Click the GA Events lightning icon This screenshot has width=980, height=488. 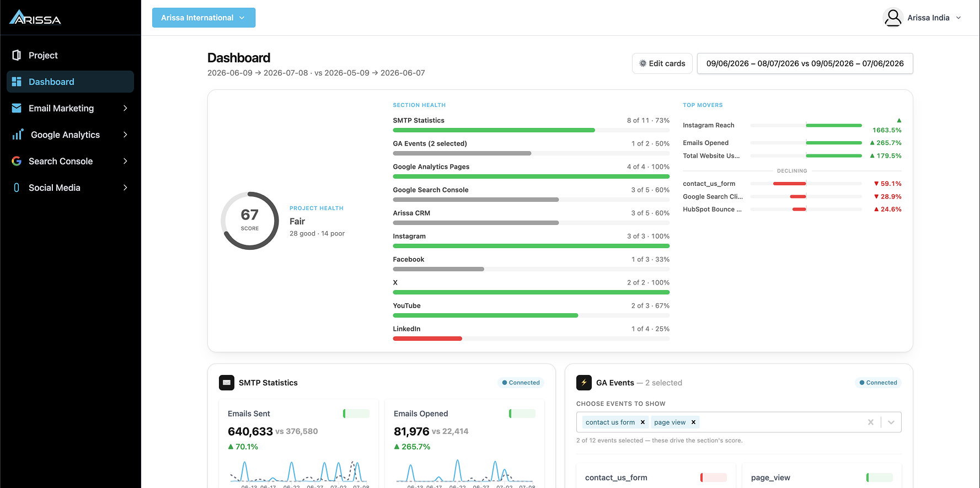point(584,383)
